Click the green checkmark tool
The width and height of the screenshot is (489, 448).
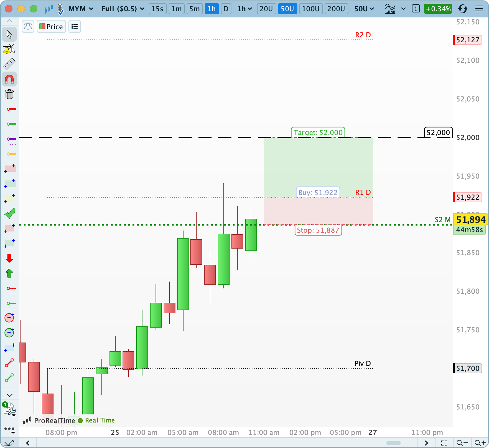point(9,213)
